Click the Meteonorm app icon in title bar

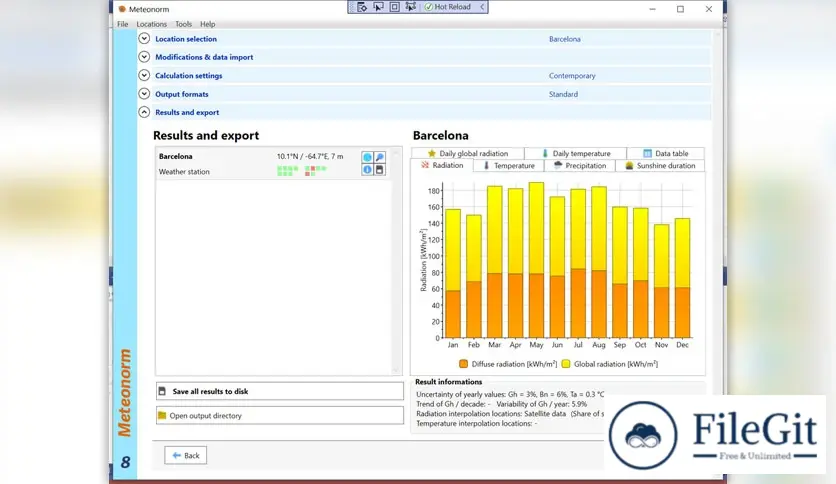122,9
